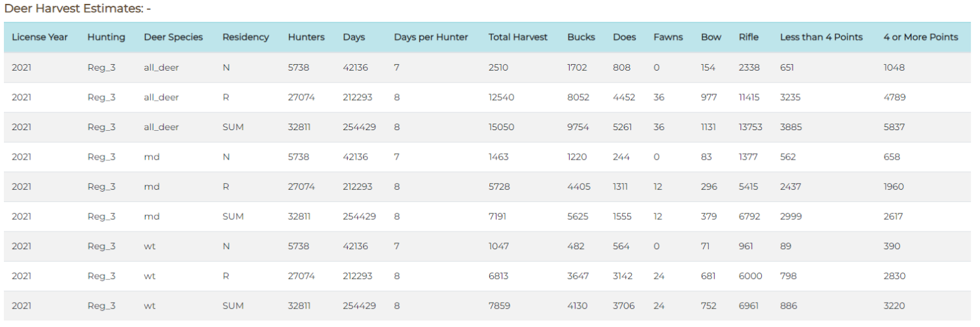Click the Bow column header
Image resolution: width=980 pixels, height=327 pixels.
[x=711, y=37]
